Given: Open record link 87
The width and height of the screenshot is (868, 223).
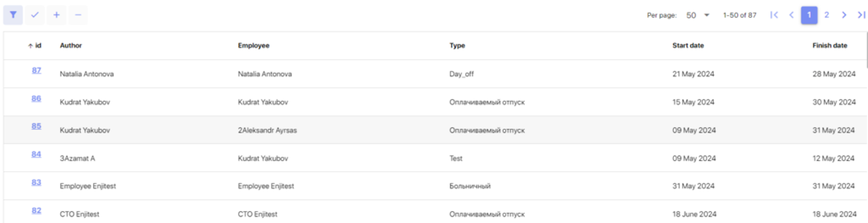Looking at the screenshot, I should [x=36, y=70].
